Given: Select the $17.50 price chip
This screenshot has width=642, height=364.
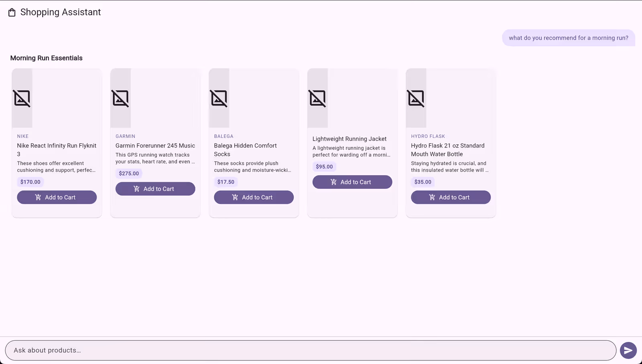Looking at the screenshot, I should point(226,182).
